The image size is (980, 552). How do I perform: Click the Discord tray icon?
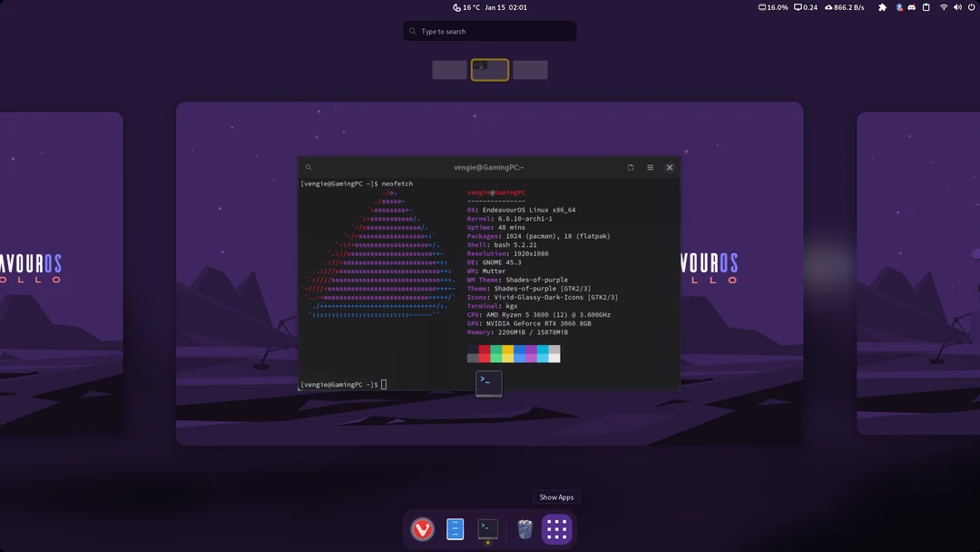point(911,7)
